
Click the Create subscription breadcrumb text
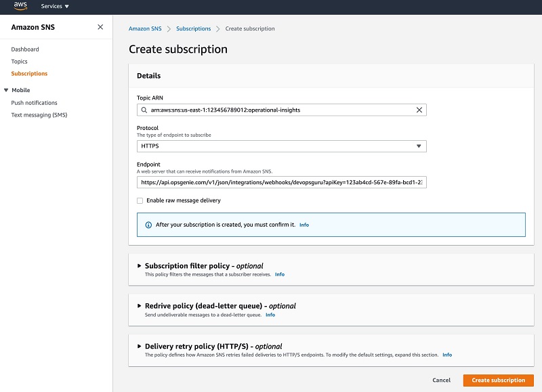point(250,28)
